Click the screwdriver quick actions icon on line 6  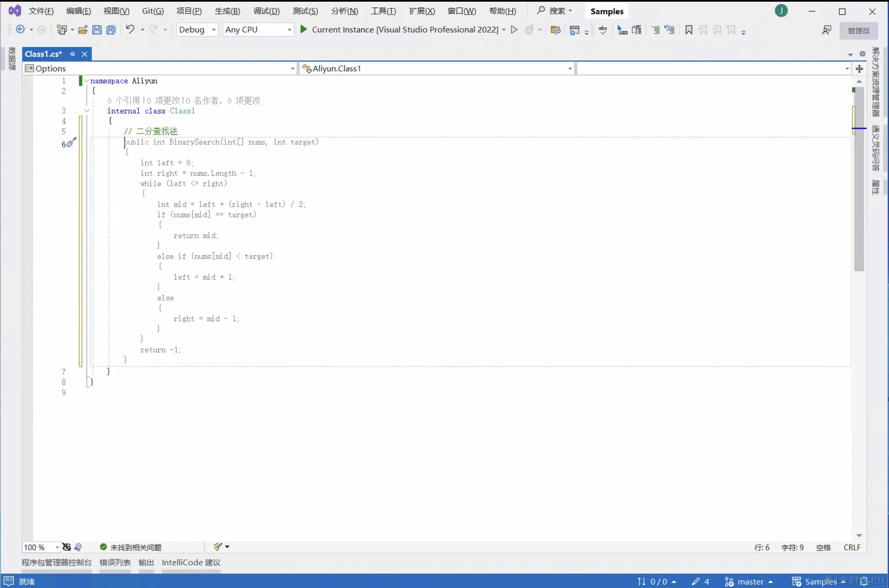[71, 142]
